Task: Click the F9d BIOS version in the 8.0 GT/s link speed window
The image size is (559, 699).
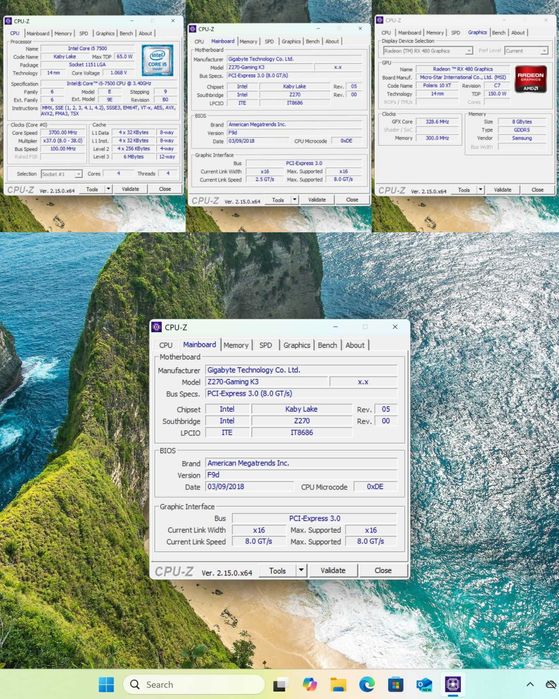Action: coord(301,475)
